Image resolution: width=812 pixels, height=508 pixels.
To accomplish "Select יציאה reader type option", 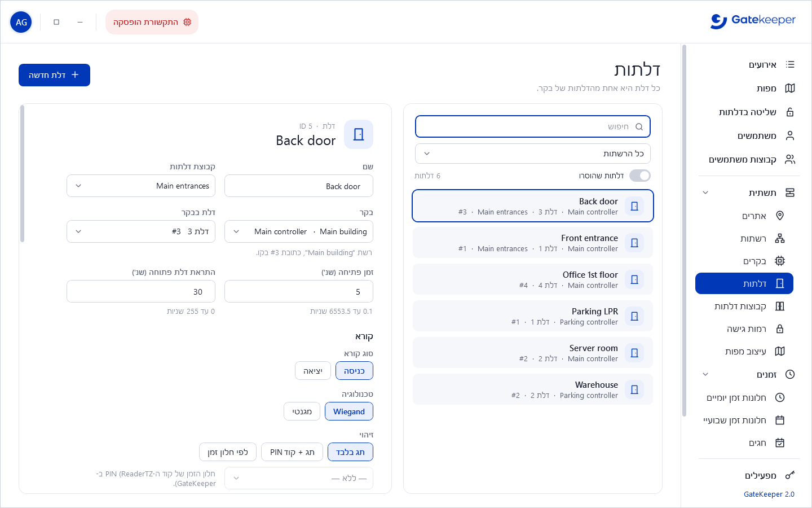I will point(313,371).
